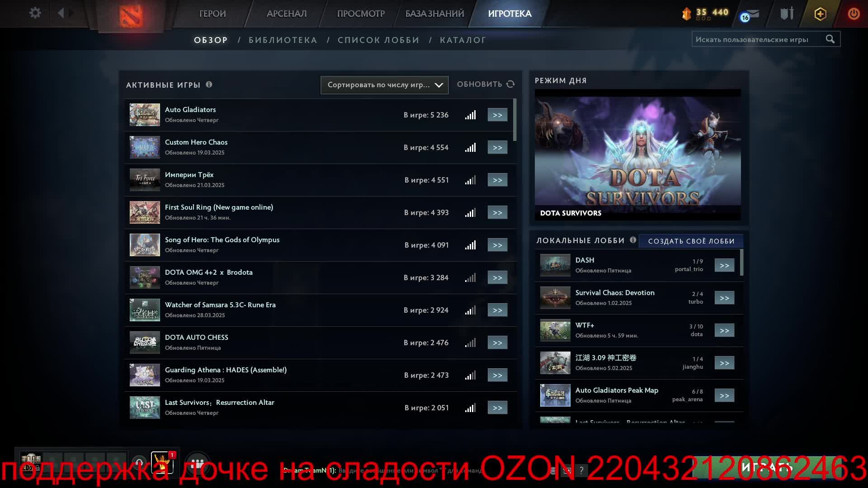Screen dimensions: 868x488
Task: Show info tooltip beside Активные игры
Action: coord(209,84)
